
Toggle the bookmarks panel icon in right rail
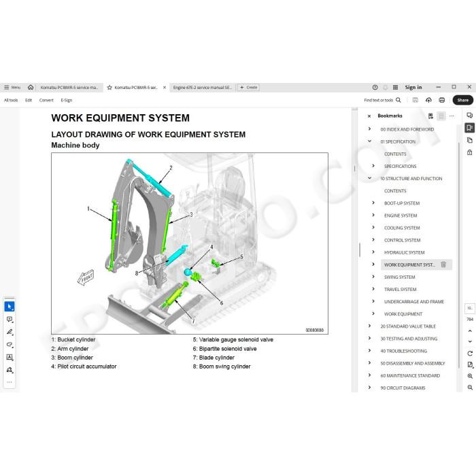coord(469,128)
